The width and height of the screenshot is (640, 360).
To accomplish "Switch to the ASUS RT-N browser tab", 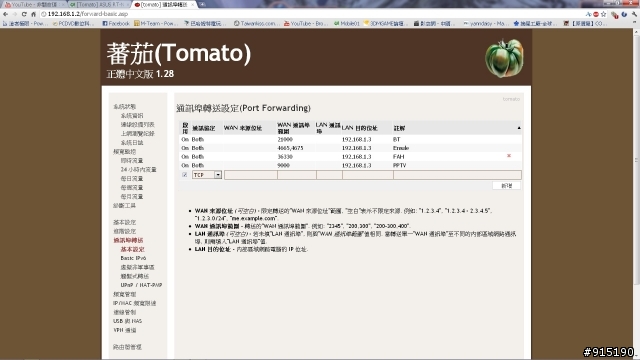I will (x=98, y=4).
